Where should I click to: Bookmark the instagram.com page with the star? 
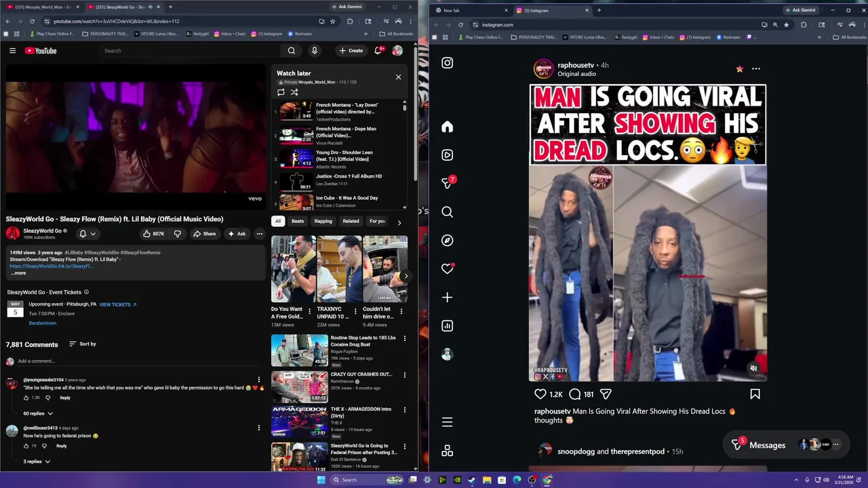tap(787, 24)
